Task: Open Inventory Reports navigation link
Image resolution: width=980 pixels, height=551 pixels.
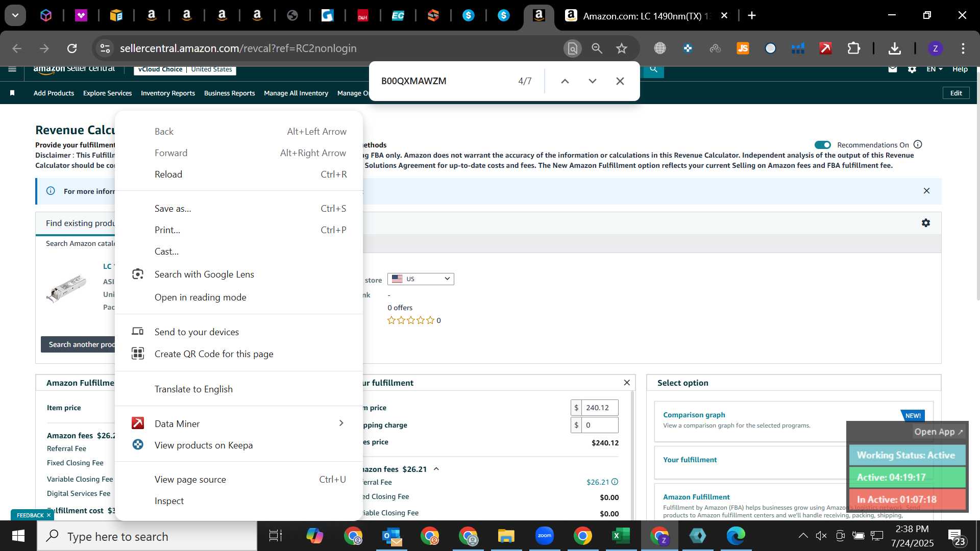Action: tap(168, 93)
